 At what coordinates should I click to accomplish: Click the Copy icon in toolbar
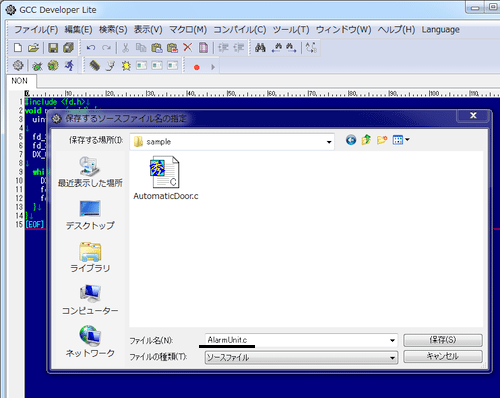(141, 48)
